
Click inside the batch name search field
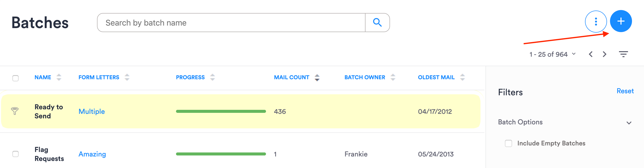tap(225, 22)
